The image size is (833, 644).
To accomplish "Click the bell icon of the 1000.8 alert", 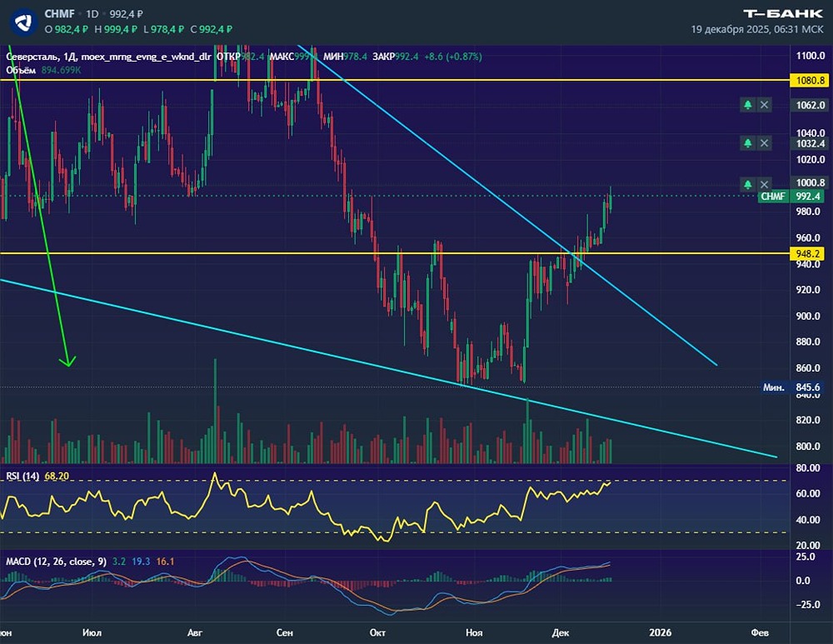I will pos(748,184).
